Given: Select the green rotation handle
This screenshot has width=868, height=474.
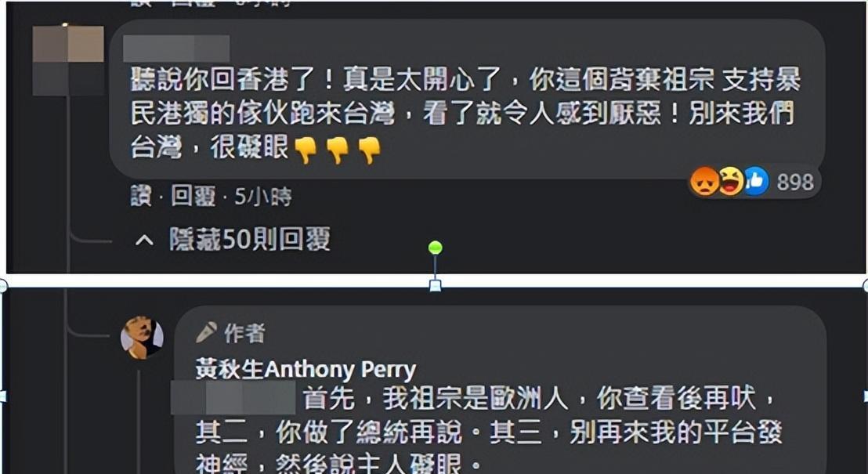Looking at the screenshot, I should (435, 248).
